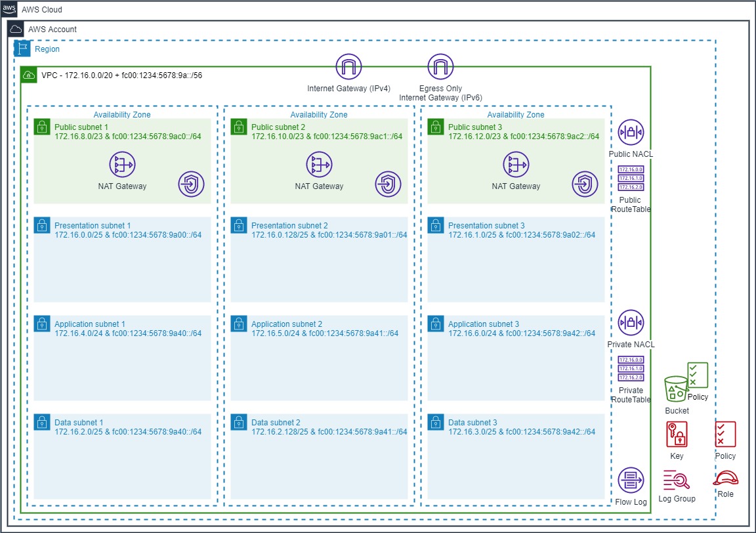The width and height of the screenshot is (756, 533).
Task: Click CIDR text '172.16.0.128/25 & fc00:1234:5678:9a01::/64'
Action: click(x=329, y=235)
